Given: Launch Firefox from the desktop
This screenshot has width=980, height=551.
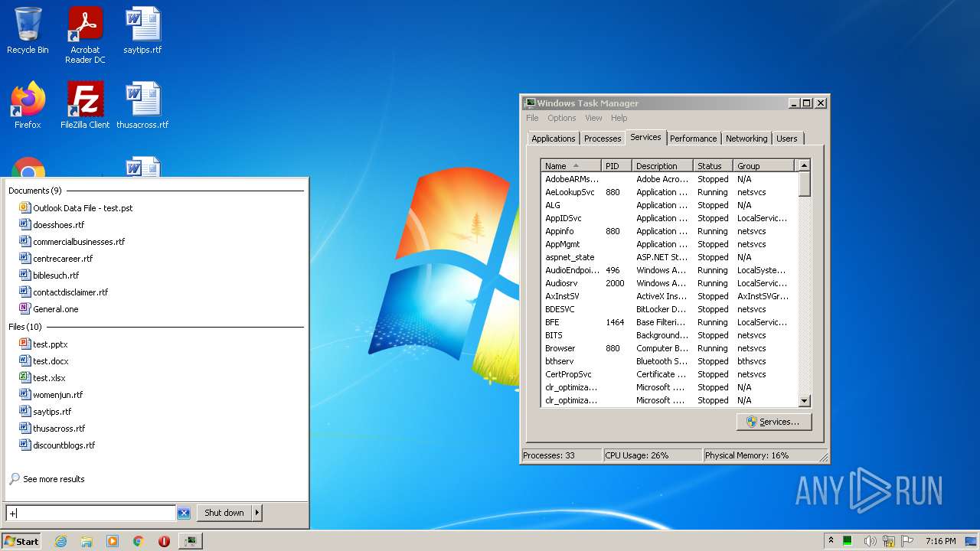Looking at the screenshot, I should click(x=28, y=106).
